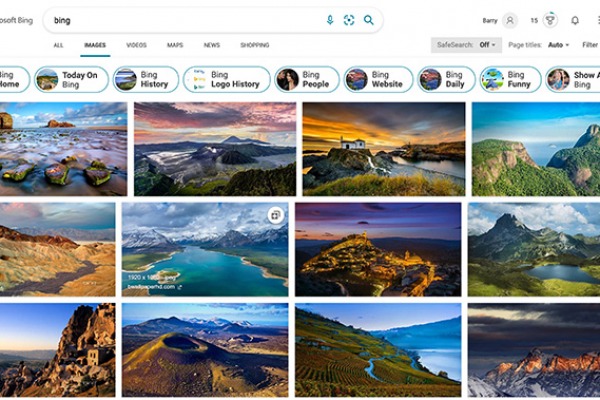The width and height of the screenshot is (600, 400).
Task: Open the rewards trophy icon
Action: pos(550,20)
